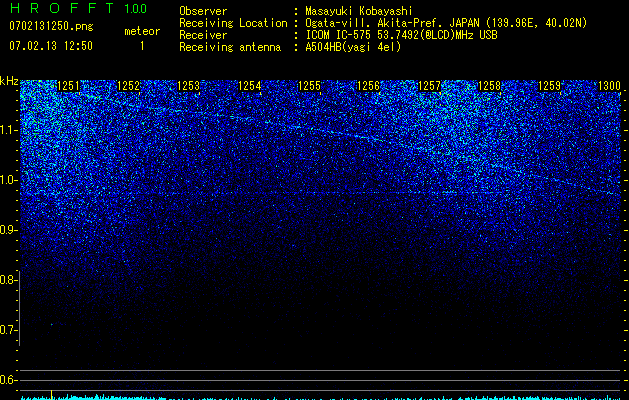Select the file name 0702131250.png
Screen dimensions: 629x400
51,26
